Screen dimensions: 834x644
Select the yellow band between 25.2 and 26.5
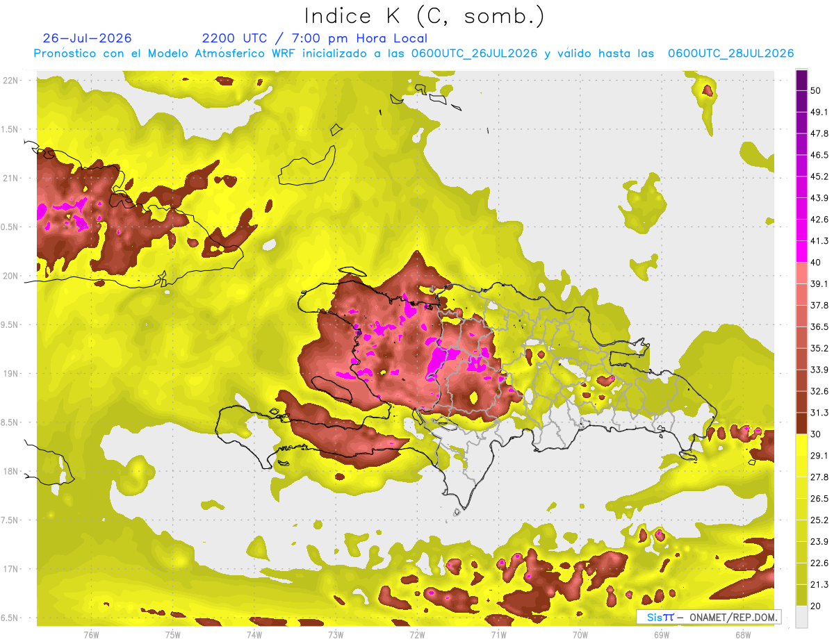pos(801,509)
